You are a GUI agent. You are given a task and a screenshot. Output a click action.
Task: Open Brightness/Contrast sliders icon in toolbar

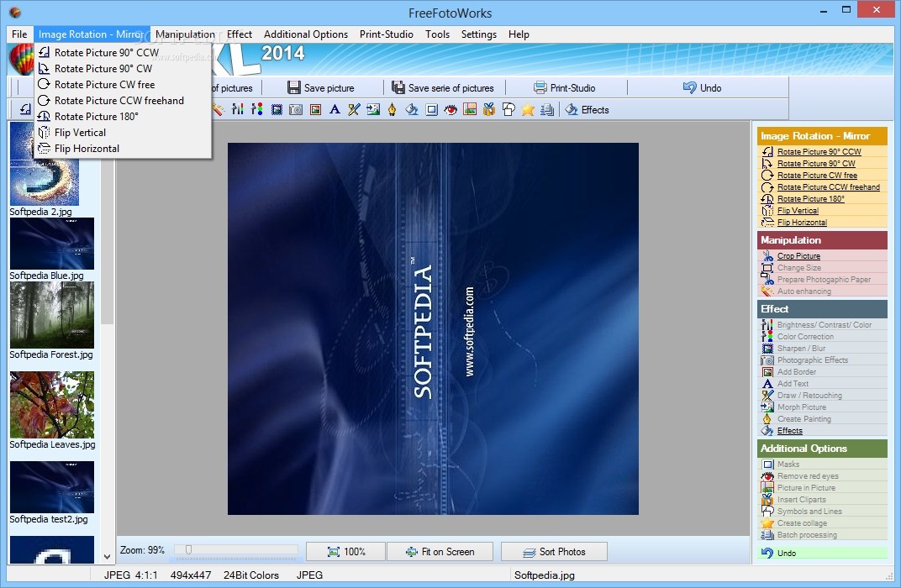[x=238, y=109]
